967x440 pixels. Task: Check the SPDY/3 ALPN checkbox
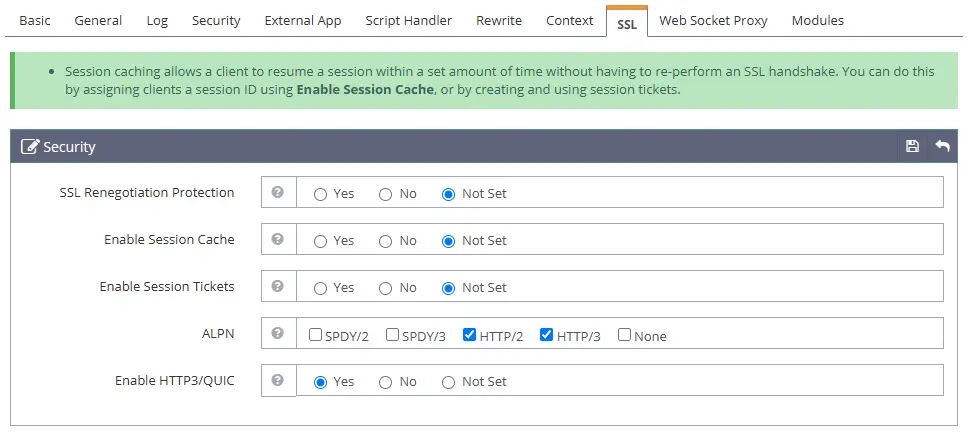(x=392, y=335)
